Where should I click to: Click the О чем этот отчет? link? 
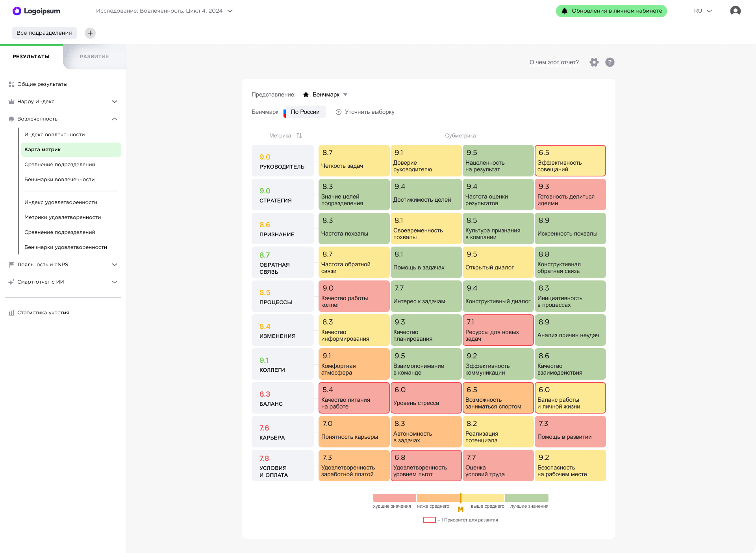coord(554,62)
